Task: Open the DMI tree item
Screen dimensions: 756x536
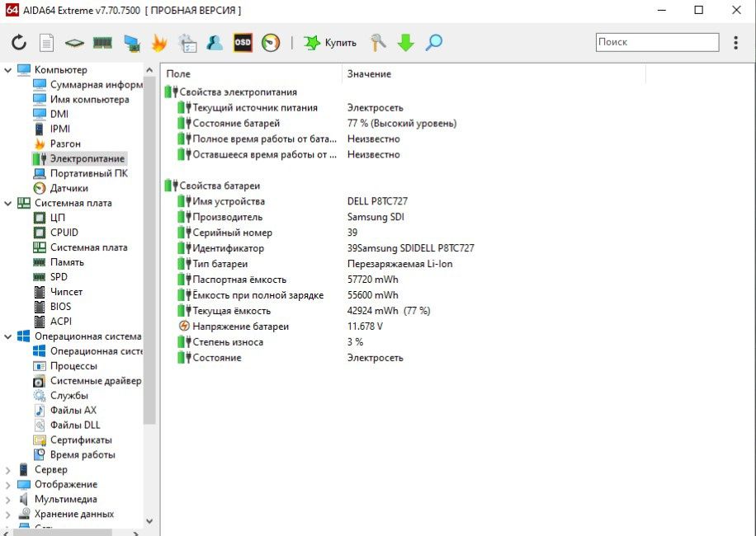Action: (x=50, y=114)
